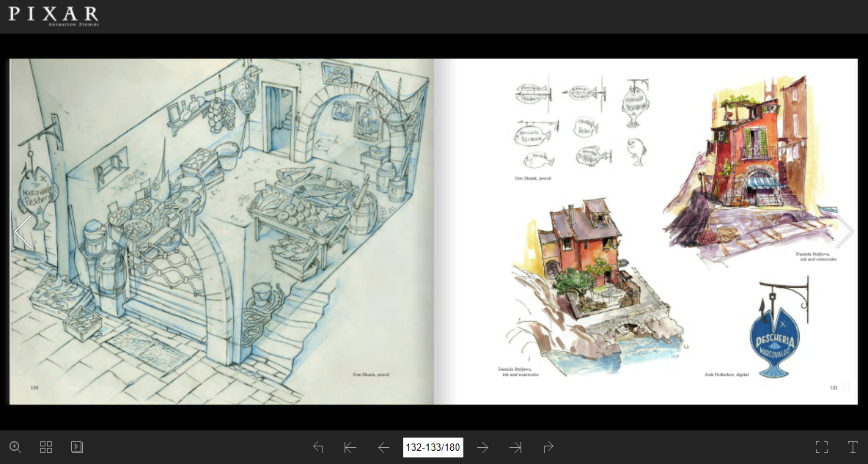Click the Daniela Strijleva caption beside the orange building
Image resolution: width=868 pixels, height=464 pixels.
point(816,257)
